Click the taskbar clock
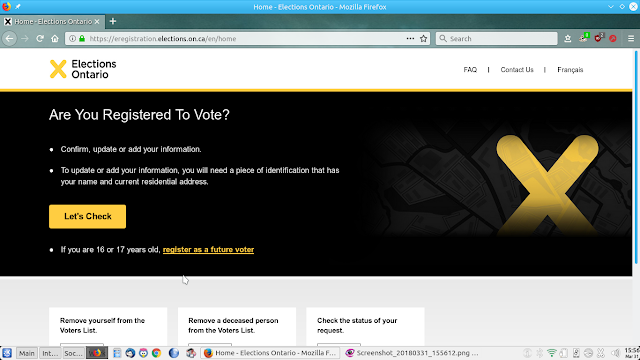 [632, 353]
